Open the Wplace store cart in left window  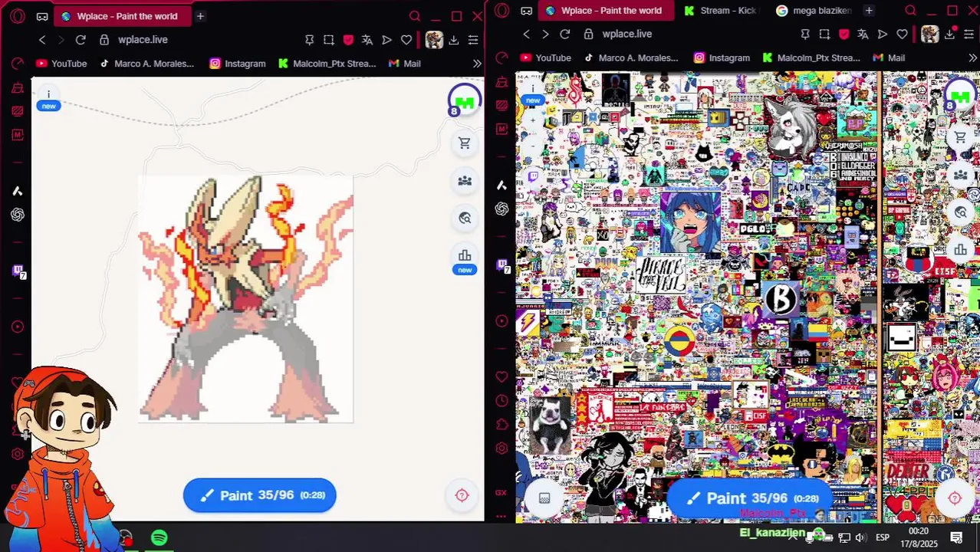[465, 143]
